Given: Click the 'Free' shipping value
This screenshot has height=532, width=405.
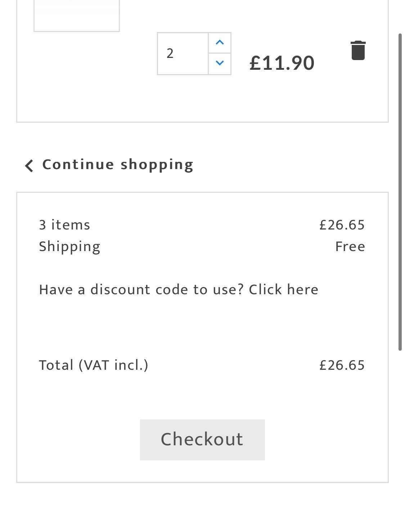Looking at the screenshot, I should tap(350, 247).
